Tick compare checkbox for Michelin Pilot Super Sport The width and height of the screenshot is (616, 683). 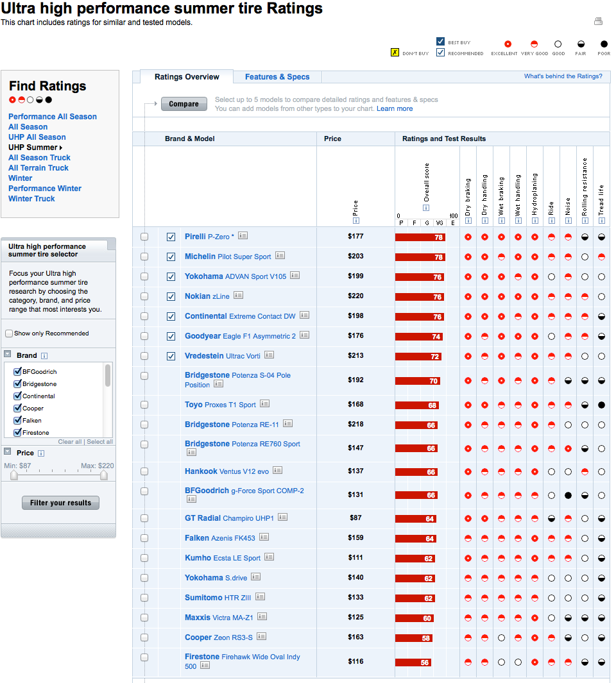[144, 257]
